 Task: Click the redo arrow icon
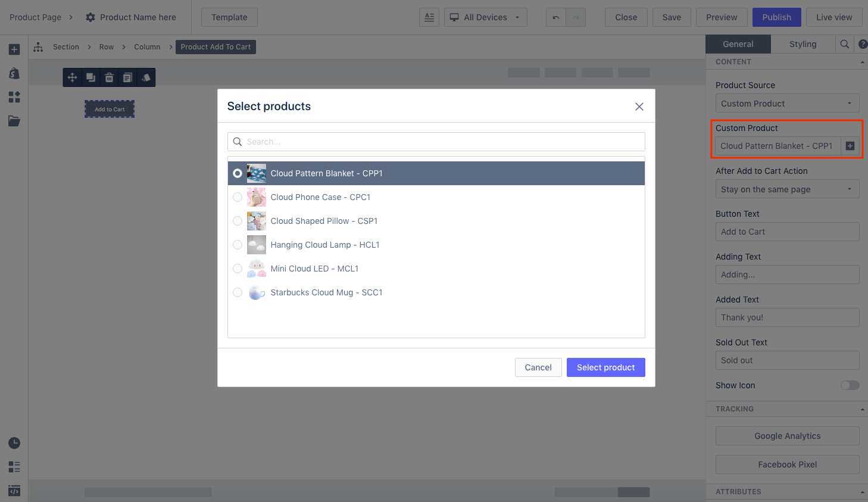pyautogui.click(x=576, y=17)
